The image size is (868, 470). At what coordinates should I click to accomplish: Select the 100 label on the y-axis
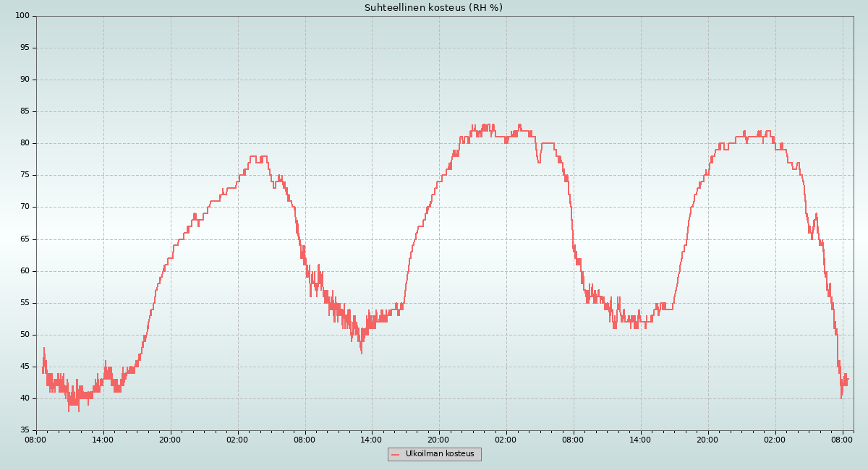click(x=22, y=16)
